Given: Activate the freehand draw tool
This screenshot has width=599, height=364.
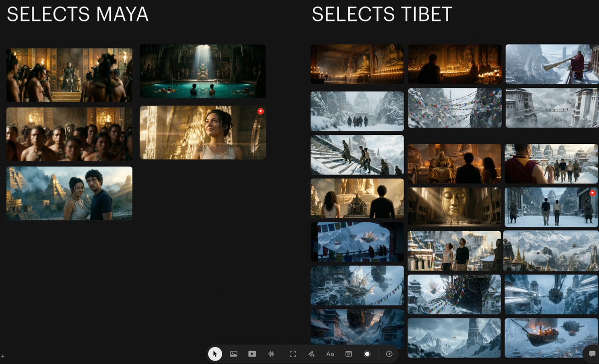Looking at the screenshot, I should 311,354.
